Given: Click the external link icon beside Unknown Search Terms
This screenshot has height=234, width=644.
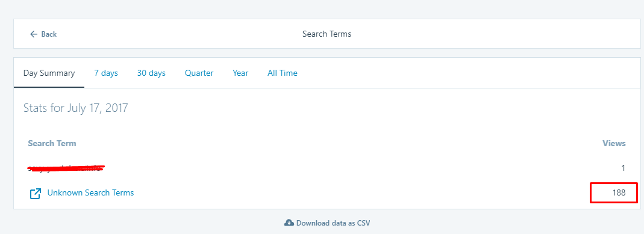Looking at the screenshot, I should pyautogui.click(x=36, y=194).
